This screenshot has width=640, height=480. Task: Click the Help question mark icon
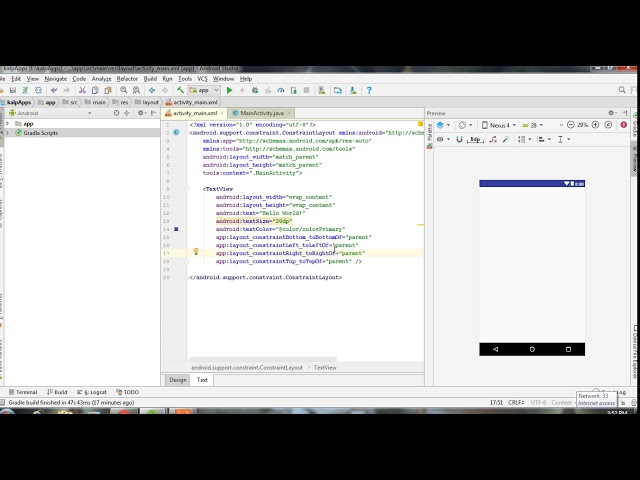click(x=369, y=90)
